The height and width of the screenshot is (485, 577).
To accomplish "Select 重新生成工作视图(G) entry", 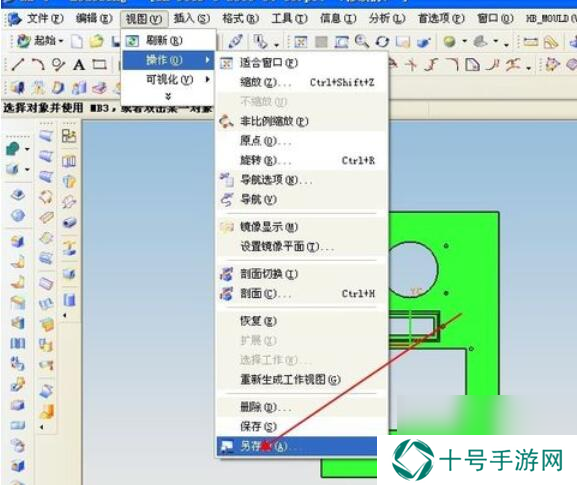I will pyautogui.click(x=301, y=379).
